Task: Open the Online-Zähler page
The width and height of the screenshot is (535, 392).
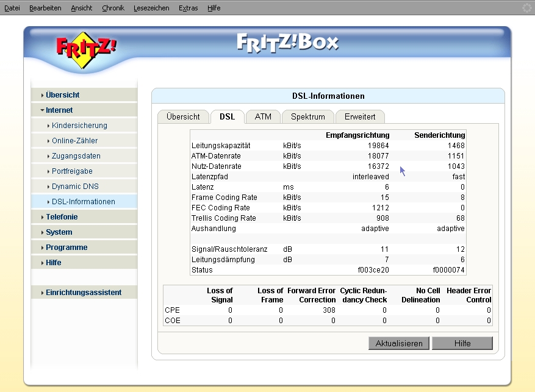Action: pos(84,140)
